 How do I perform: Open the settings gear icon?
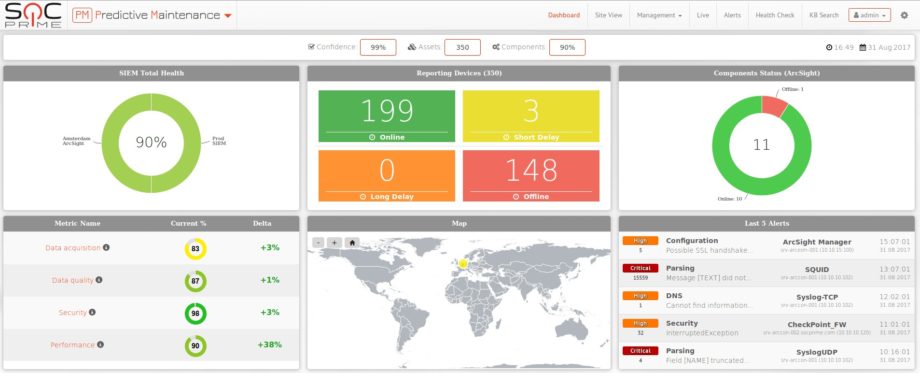904,15
